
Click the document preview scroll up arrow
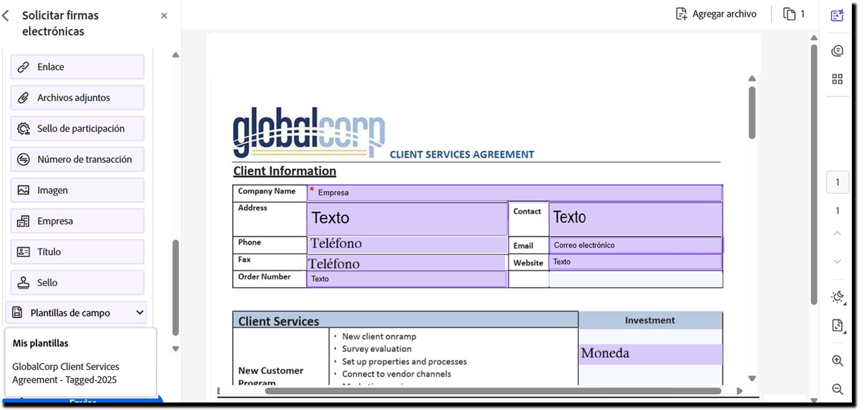tap(752, 78)
